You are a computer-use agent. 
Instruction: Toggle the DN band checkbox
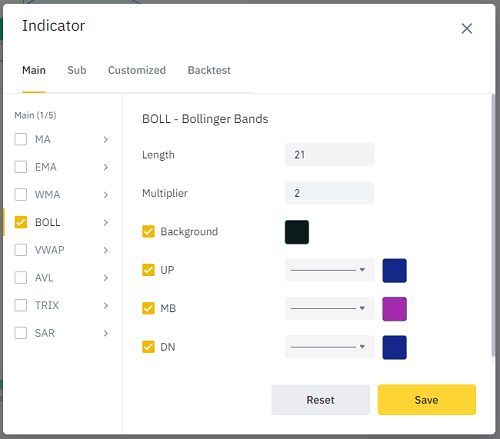coord(148,347)
